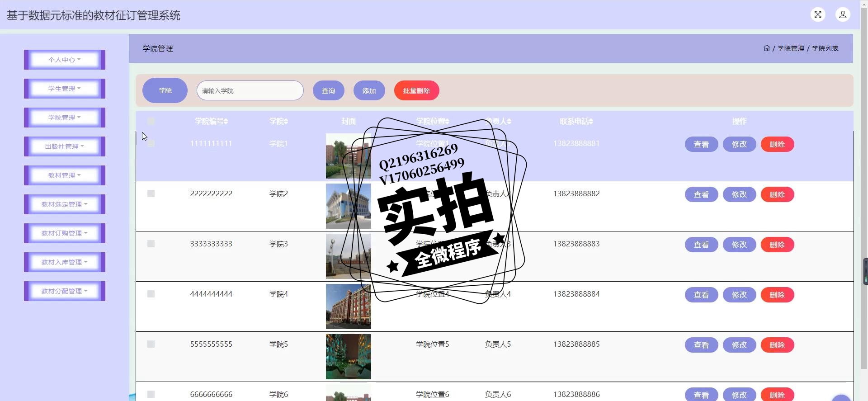This screenshot has height=401, width=868.
Task: Expand the 教材管理 menu
Action: click(65, 175)
